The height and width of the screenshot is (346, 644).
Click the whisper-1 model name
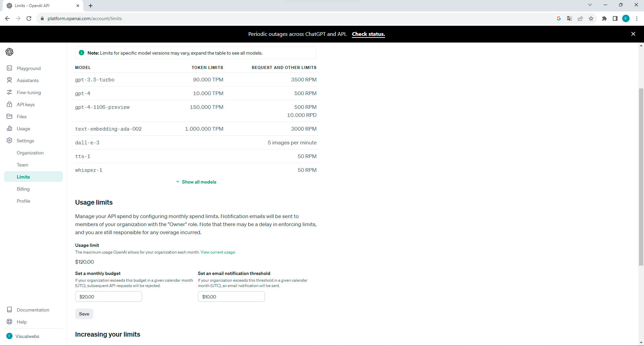coord(89,170)
